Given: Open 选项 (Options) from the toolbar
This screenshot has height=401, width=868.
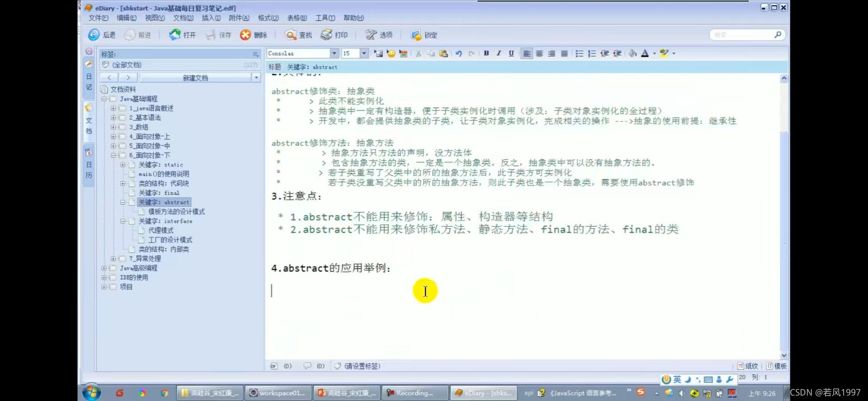Looking at the screenshot, I should (379, 35).
